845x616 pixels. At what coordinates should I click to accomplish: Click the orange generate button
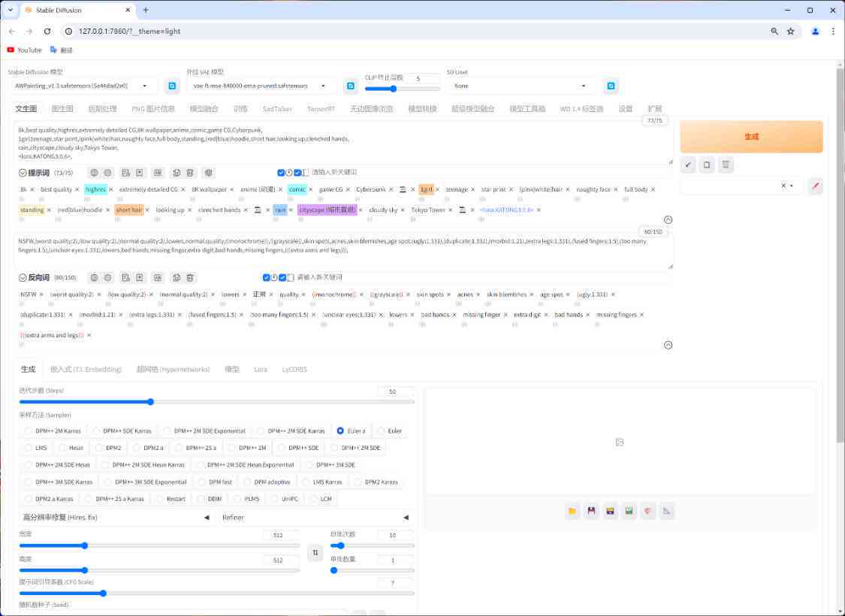[751, 137]
